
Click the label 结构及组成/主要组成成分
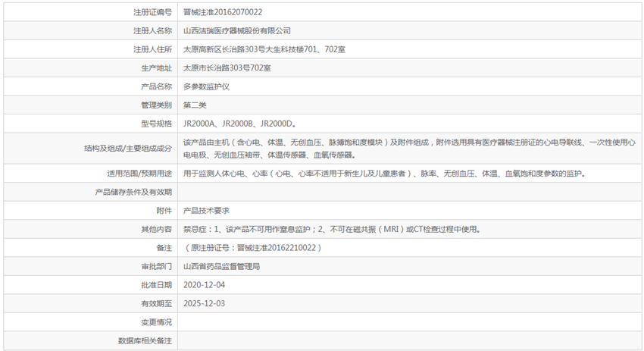tap(128, 149)
